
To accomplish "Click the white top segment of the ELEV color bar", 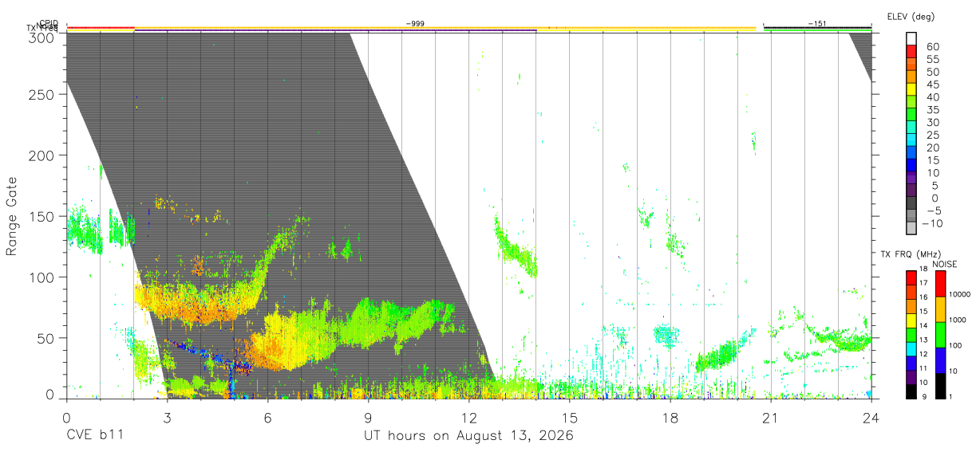I will [x=912, y=38].
